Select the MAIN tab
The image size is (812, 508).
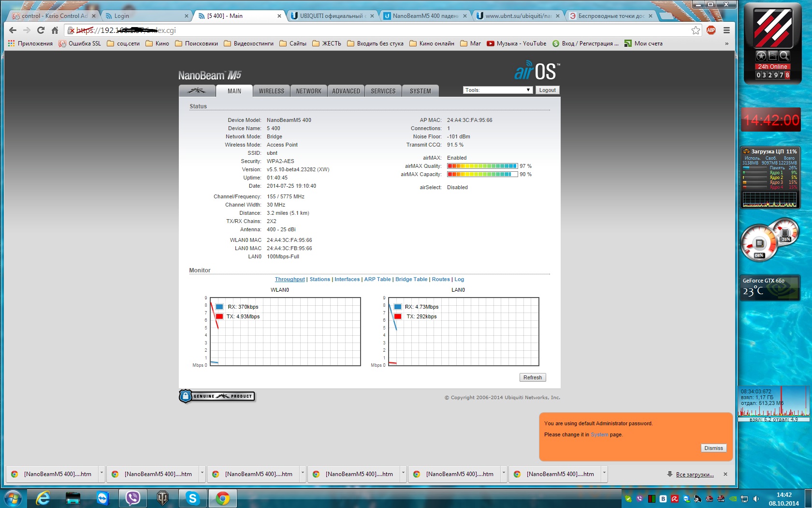[x=234, y=91]
